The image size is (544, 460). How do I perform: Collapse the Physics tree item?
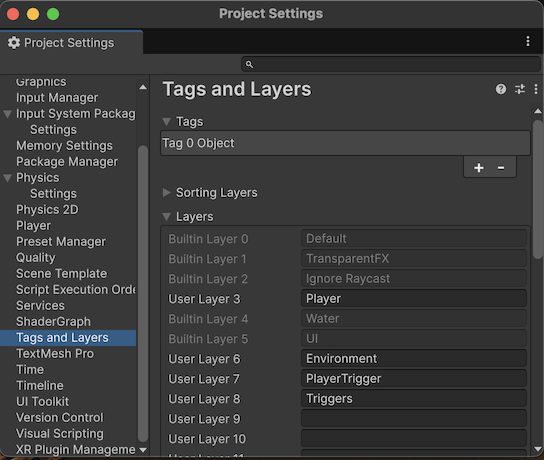(7, 178)
